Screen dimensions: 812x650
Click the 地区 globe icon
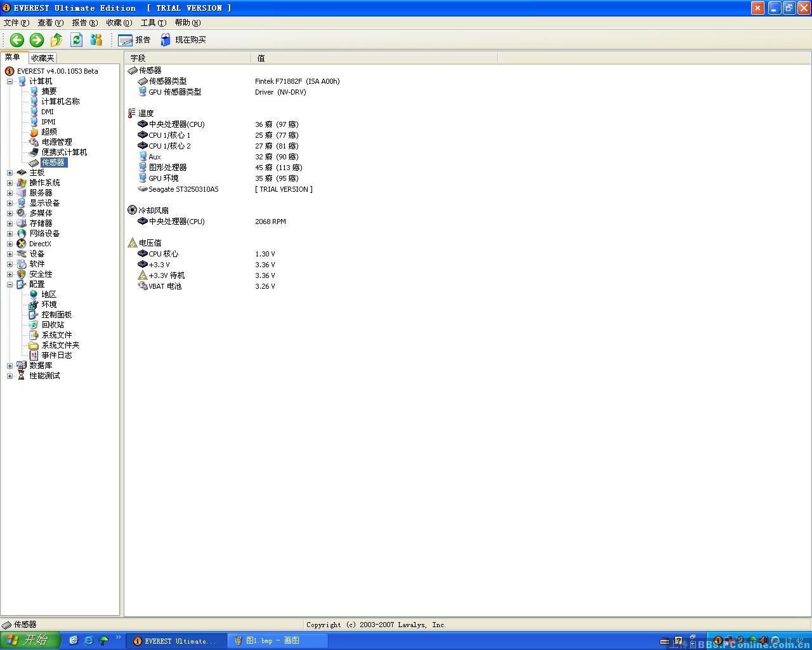coord(34,295)
